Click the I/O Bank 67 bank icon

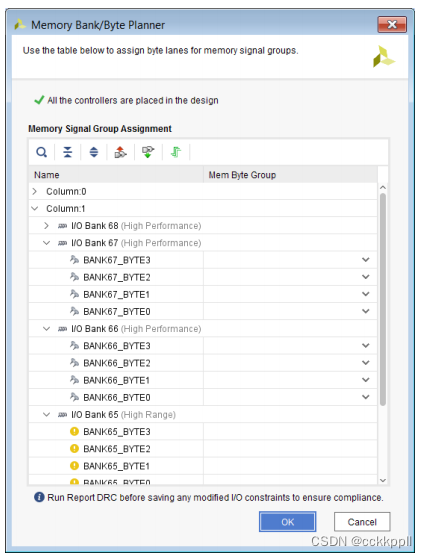pyautogui.click(x=62, y=243)
